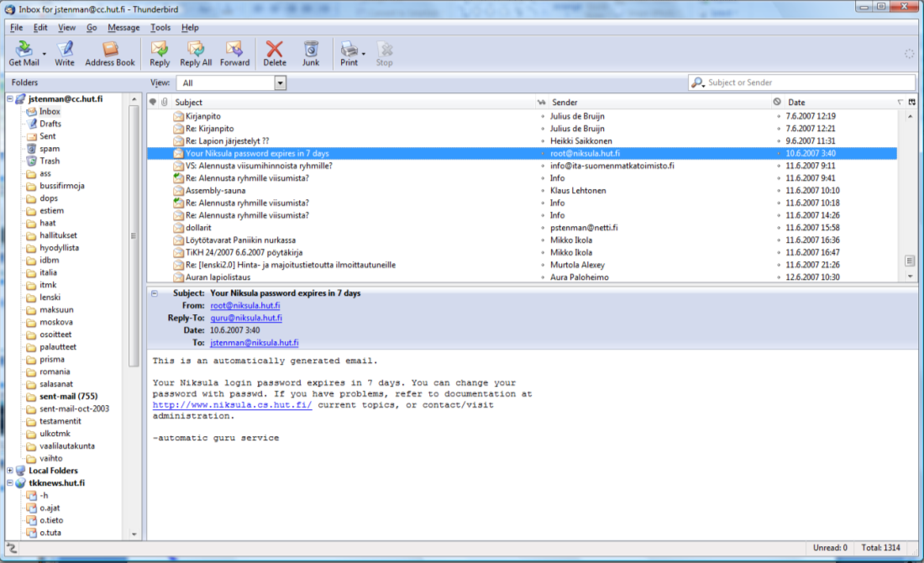The height and width of the screenshot is (563, 924).
Task: Select the Assembly-sauna message
Action: 522,191
